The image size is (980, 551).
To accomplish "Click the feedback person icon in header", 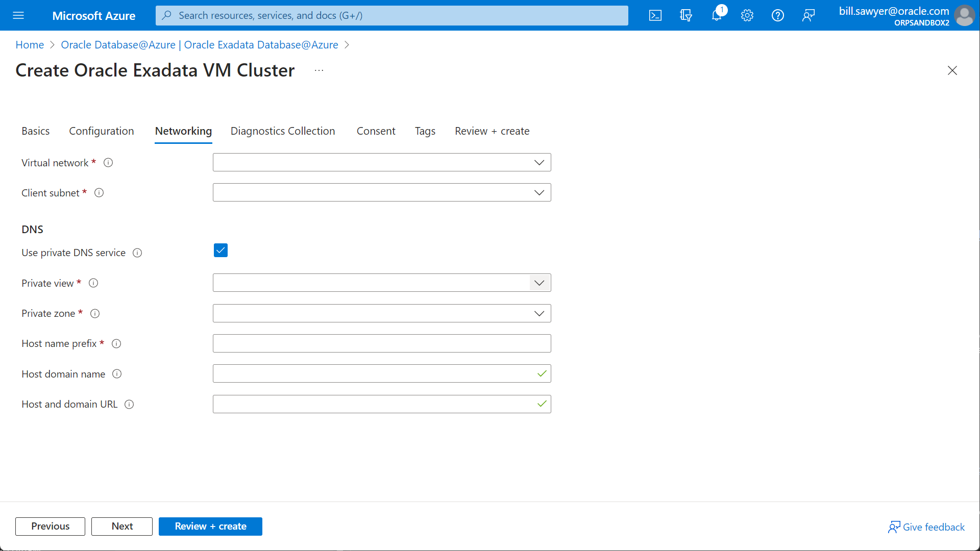I will [808, 15].
